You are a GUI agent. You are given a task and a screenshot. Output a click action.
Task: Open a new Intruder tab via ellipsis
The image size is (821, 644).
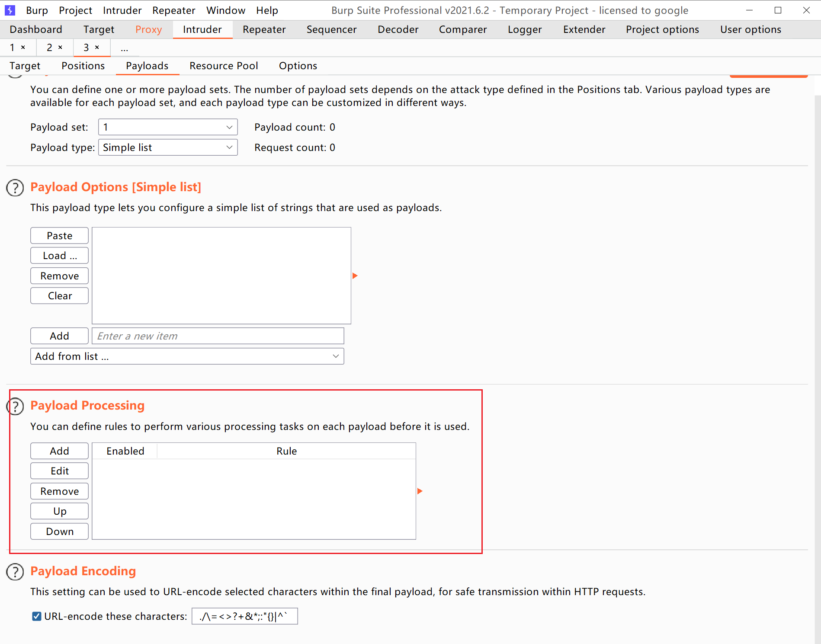coord(125,48)
